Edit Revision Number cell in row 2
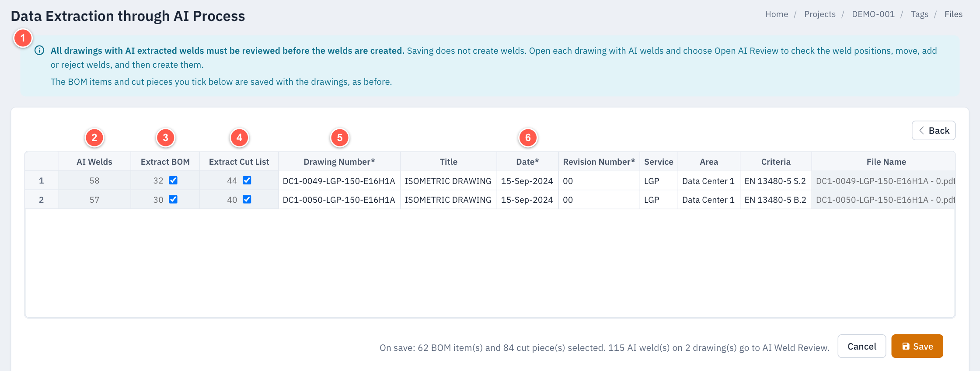Screen dimensions: 980x371 [x=599, y=200]
